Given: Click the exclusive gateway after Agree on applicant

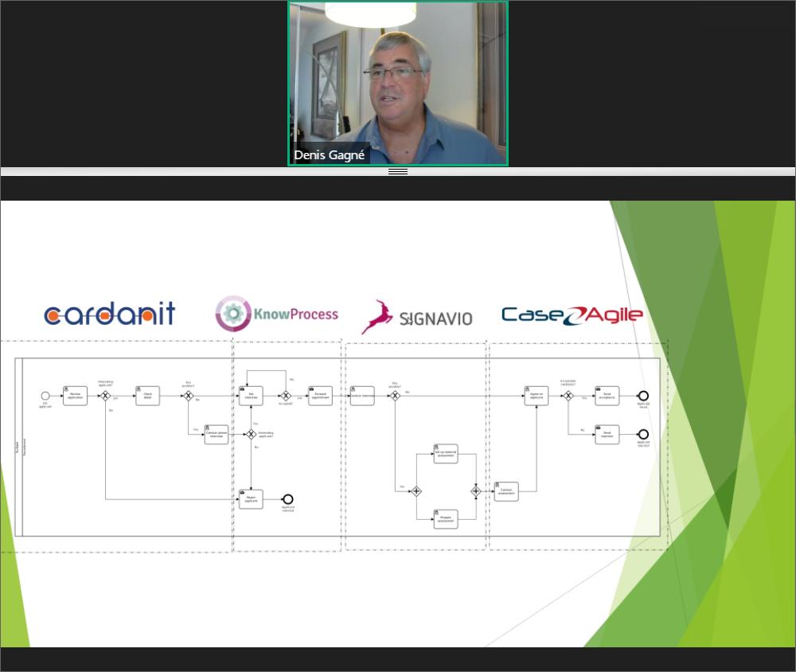Looking at the screenshot, I should click(568, 396).
